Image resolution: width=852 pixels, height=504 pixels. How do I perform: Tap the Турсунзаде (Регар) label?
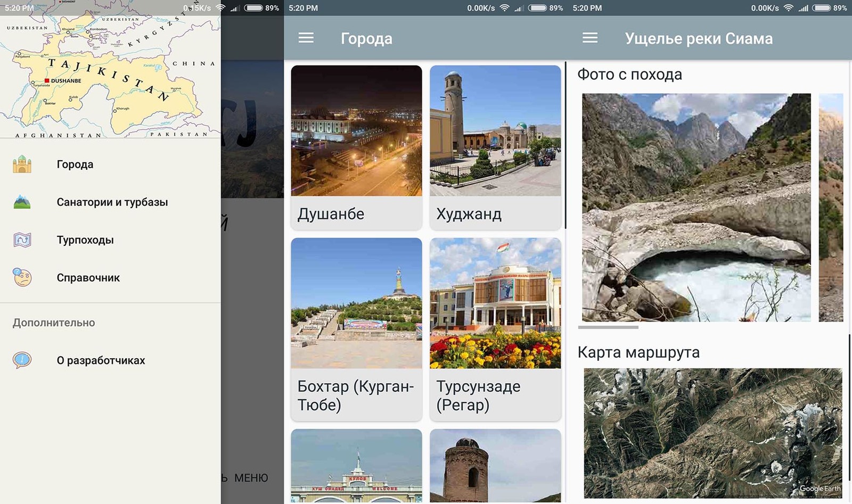click(x=478, y=395)
